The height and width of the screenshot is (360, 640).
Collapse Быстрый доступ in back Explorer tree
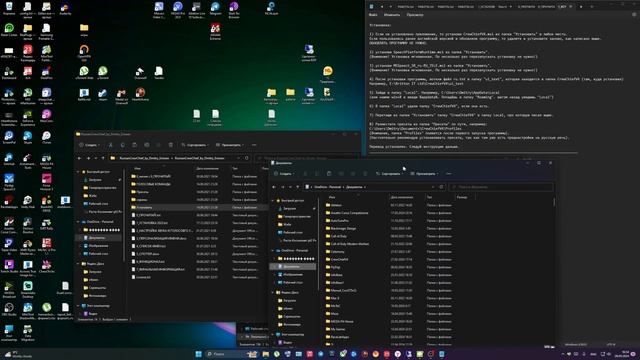point(78,172)
